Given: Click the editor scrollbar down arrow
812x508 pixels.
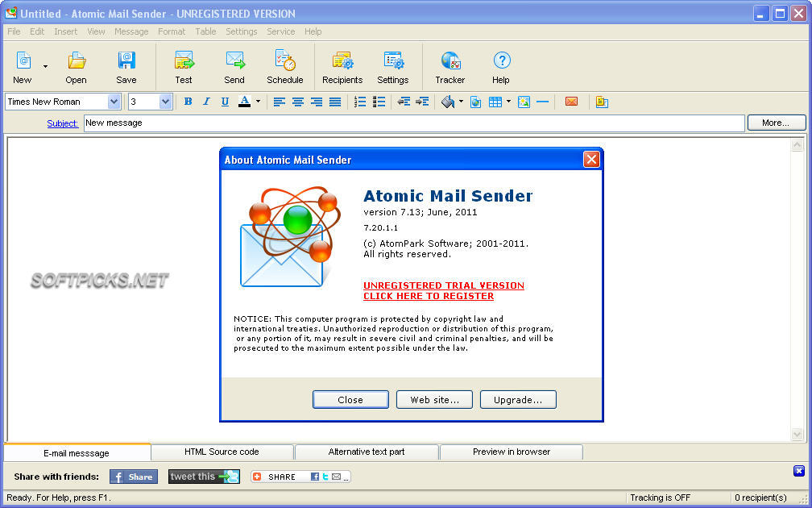Looking at the screenshot, I should pyautogui.click(x=797, y=435).
